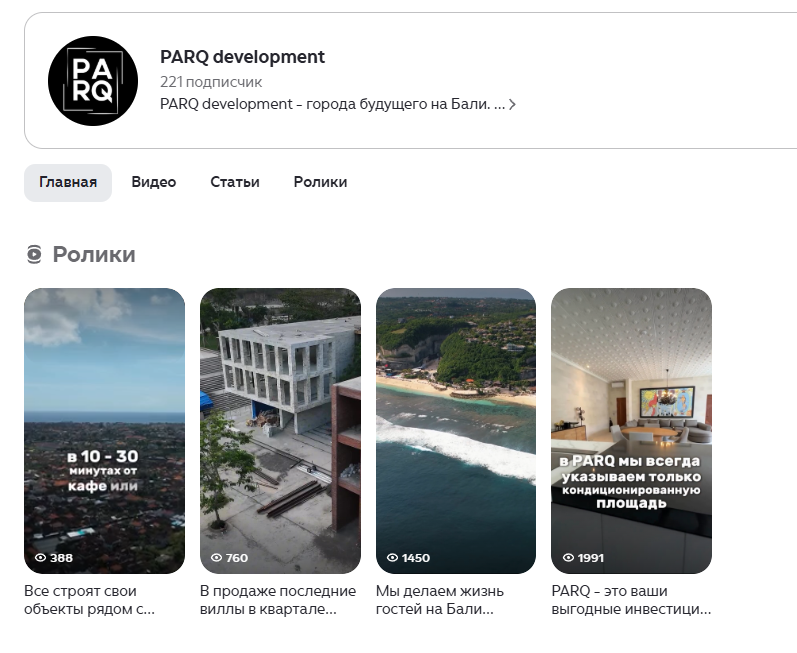Click the 221 подписчик subscriber count
Screen dimensions: 797x653
point(211,82)
